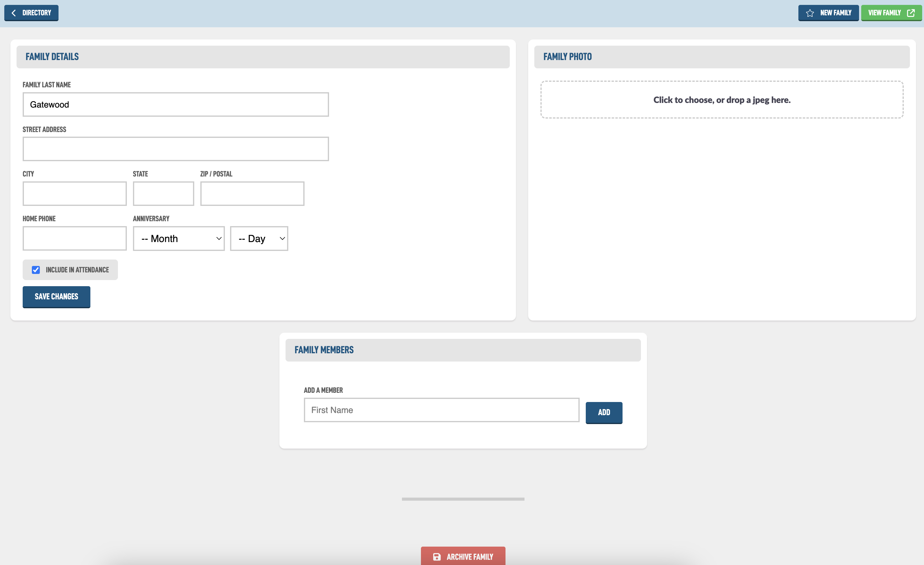The height and width of the screenshot is (565, 924).
Task: Click the family photo drop zone
Action: pyautogui.click(x=721, y=100)
